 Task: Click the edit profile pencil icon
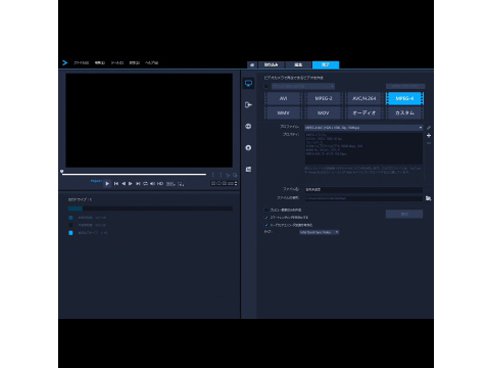(x=429, y=128)
